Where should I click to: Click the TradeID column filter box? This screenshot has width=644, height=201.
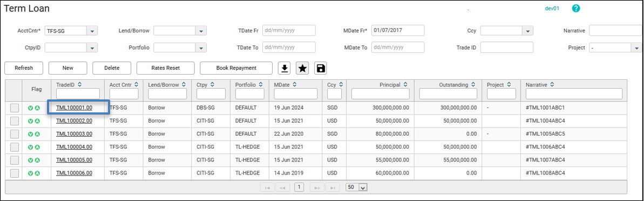point(78,93)
